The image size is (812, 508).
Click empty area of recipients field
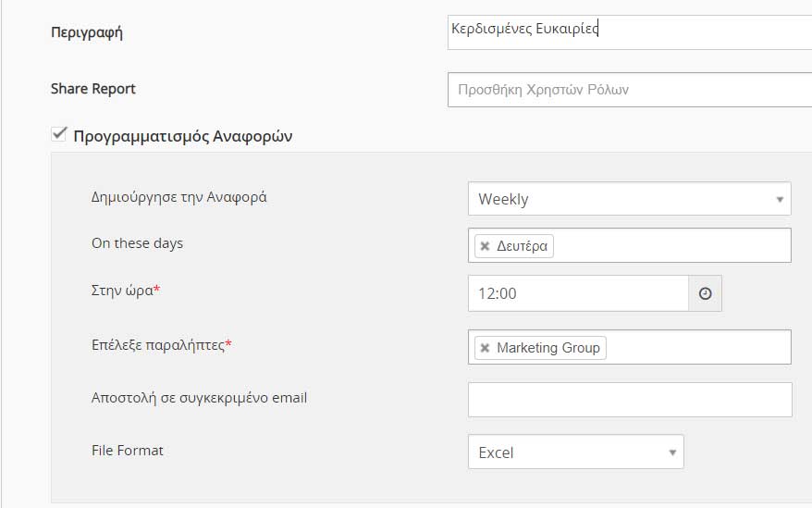point(698,347)
